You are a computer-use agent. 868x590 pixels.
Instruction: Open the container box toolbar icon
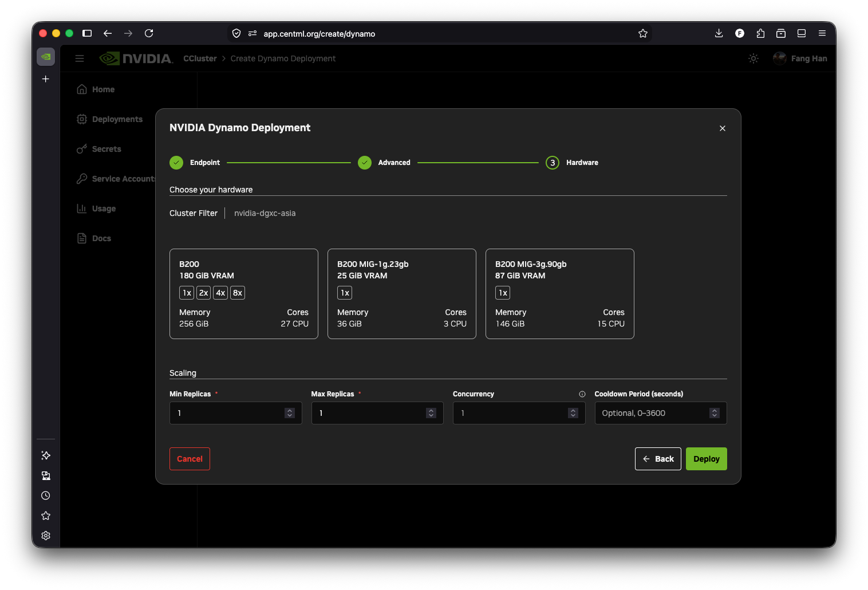(781, 33)
